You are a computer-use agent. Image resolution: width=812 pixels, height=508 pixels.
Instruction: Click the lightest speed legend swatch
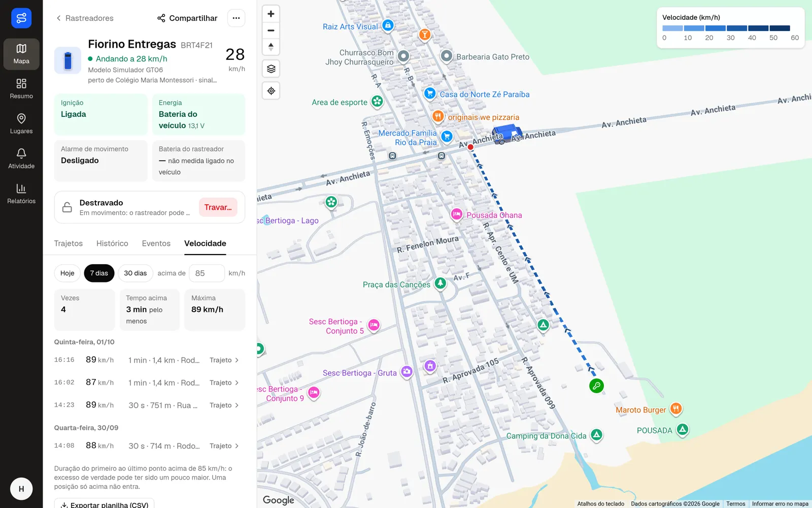coord(672,28)
